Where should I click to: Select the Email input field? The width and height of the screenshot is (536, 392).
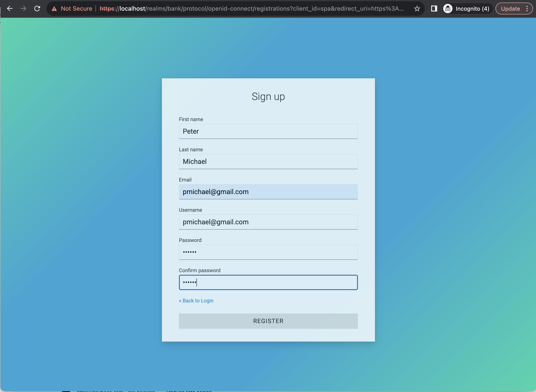268,192
